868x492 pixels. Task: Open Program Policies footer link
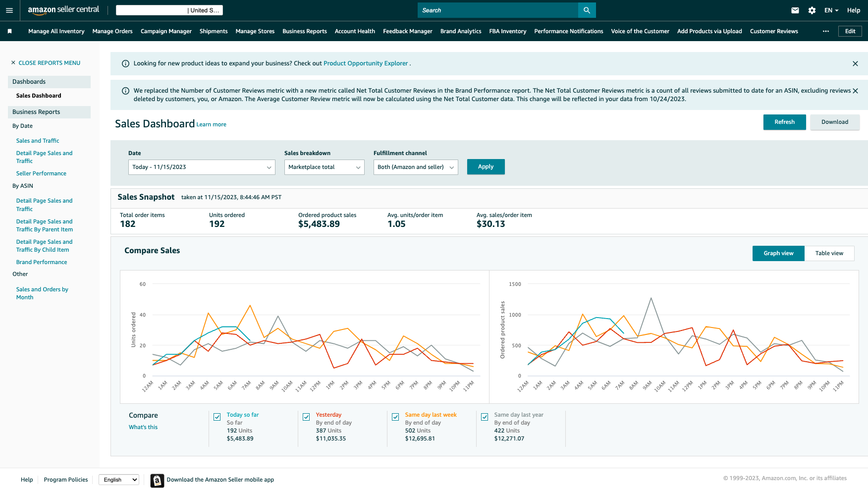point(66,480)
